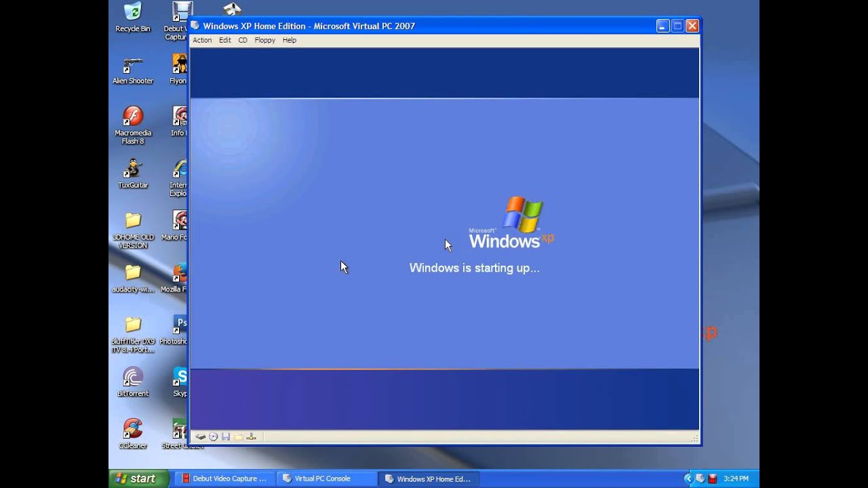Select the BluffTitler DX9 folder icon
868x488 pixels.
coord(133,334)
